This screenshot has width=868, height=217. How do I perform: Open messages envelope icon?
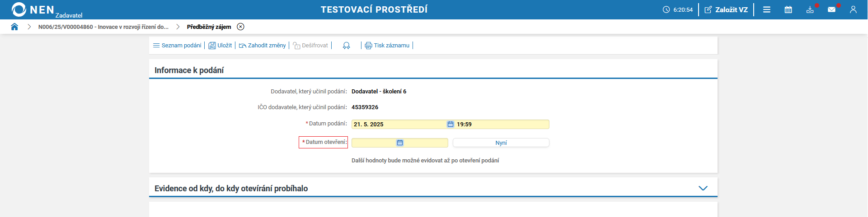coord(831,9)
